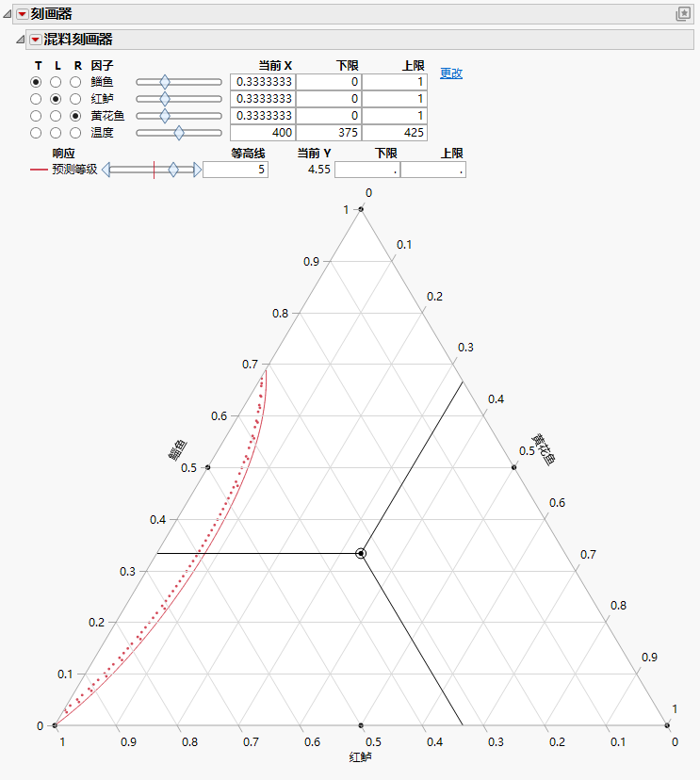Collapse the 混料刻画器 outline section
Screen dimensions: 700x780
[x=20, y=40]
